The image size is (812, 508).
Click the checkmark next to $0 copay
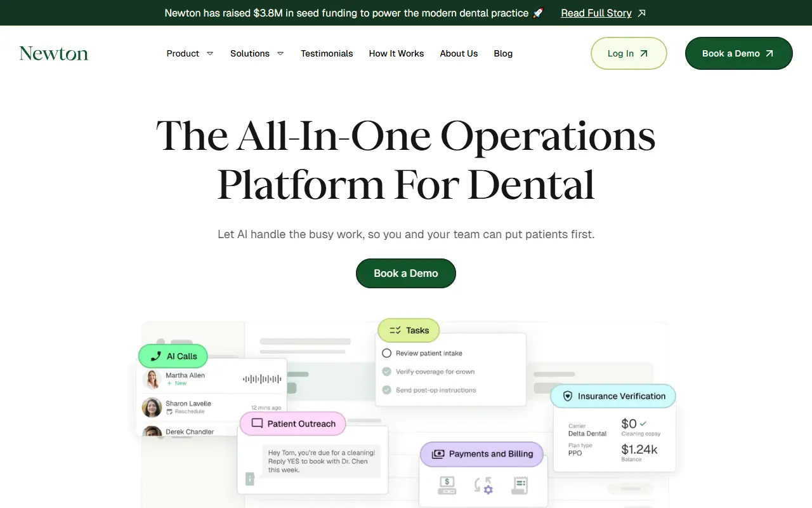[643, 423]
